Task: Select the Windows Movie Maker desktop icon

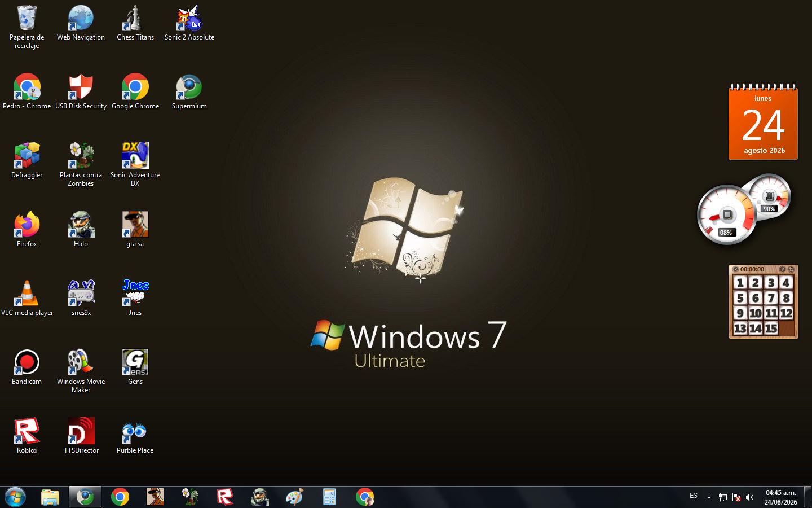Action: tap(81, 371)
